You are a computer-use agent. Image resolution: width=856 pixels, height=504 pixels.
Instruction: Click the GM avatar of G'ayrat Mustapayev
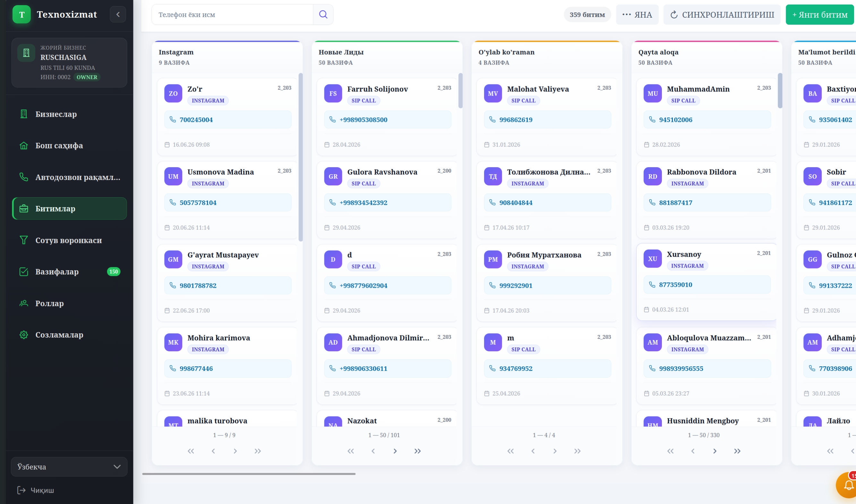click(x=173, y=259)
